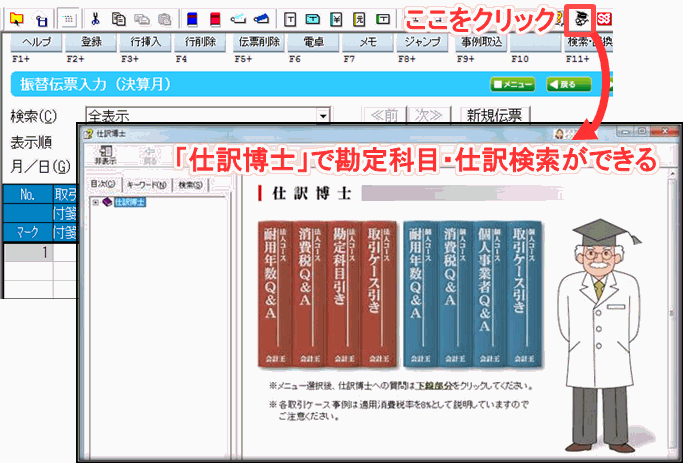
Task: Open the 全表示 search dropdown arrow
Action: point(323,116)
